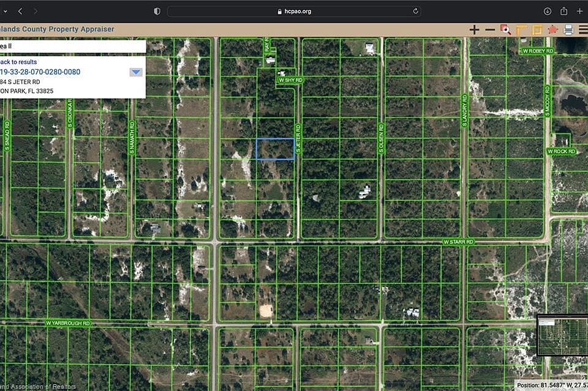Image resolution: width=588 pixels, height=391 pixels.
Task: Click the 'W SHY RD' road label
Action: (x=290, y=80)
